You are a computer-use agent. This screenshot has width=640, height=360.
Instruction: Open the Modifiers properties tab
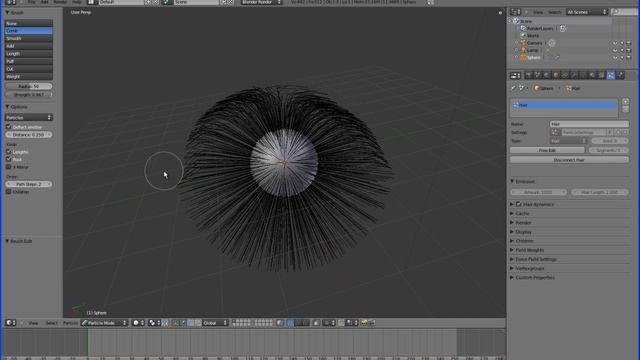pos(574,75)
